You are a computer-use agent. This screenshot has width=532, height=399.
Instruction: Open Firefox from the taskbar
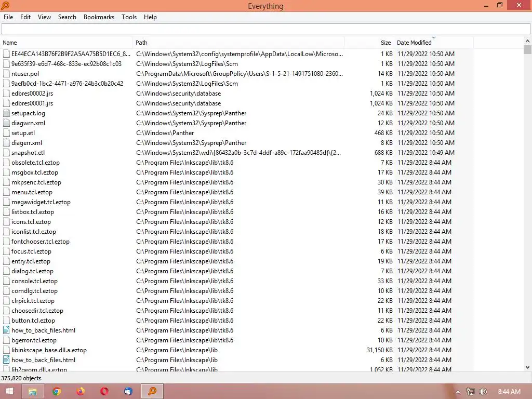[x=81, y=391]
